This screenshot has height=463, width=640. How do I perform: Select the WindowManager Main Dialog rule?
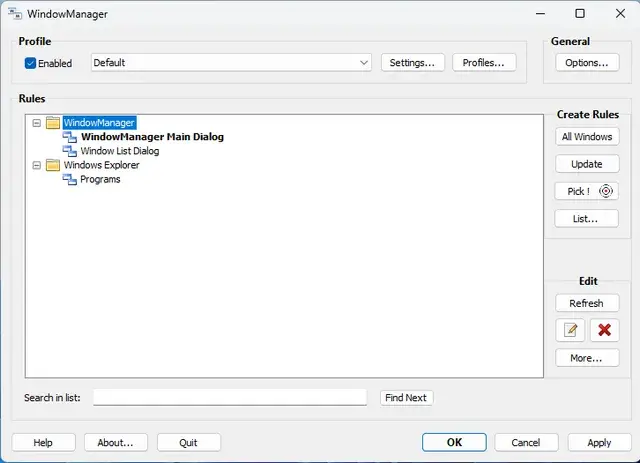(152, 137)
